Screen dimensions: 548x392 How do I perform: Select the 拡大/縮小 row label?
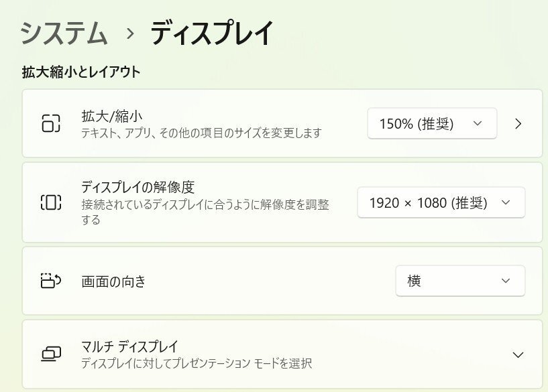(111, 117)
